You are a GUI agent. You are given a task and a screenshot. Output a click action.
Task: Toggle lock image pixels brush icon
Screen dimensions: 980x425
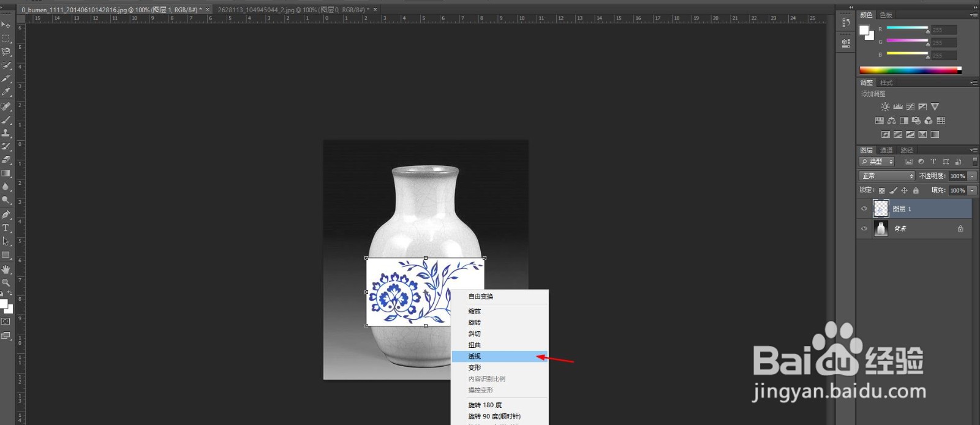pos(894,190)
